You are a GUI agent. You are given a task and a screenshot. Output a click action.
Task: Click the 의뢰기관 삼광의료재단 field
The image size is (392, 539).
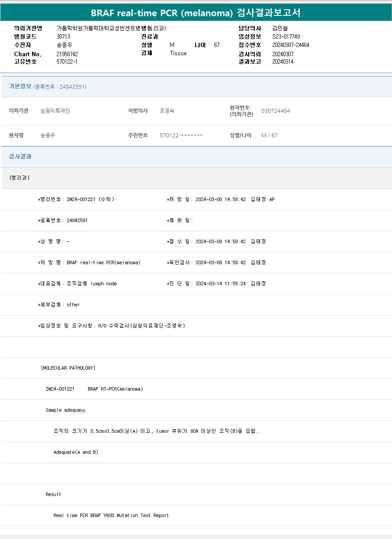(x=55, y=111)
